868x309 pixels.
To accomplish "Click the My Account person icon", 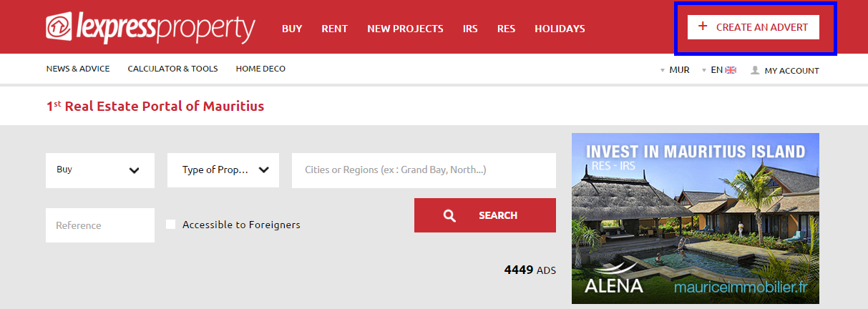I will [x=755, y=70].
